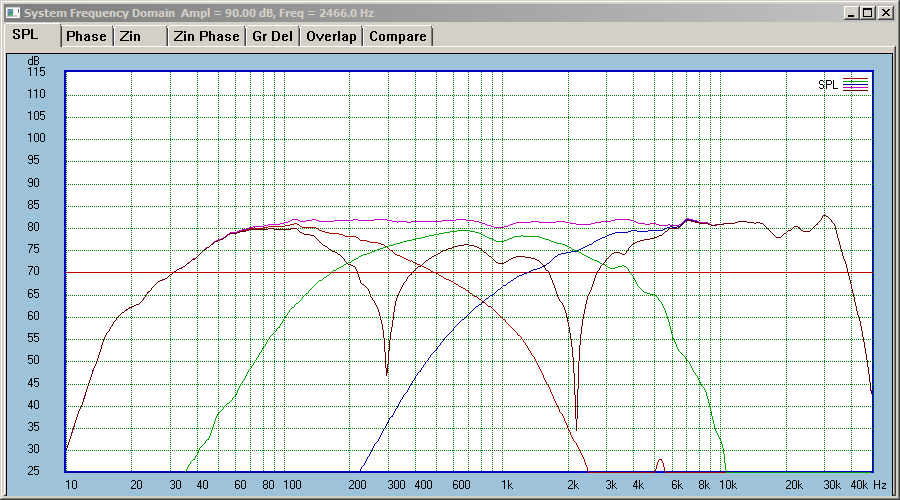Click the bottom of the 2k notch dip
This screenshot has width=900, height=500.
(576, 428)
